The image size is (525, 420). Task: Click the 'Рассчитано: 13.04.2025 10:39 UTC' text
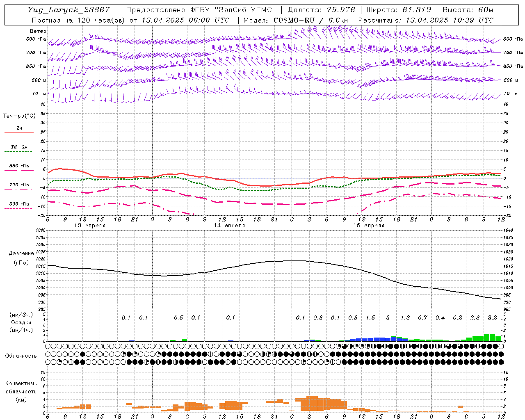tap(426, 20)
